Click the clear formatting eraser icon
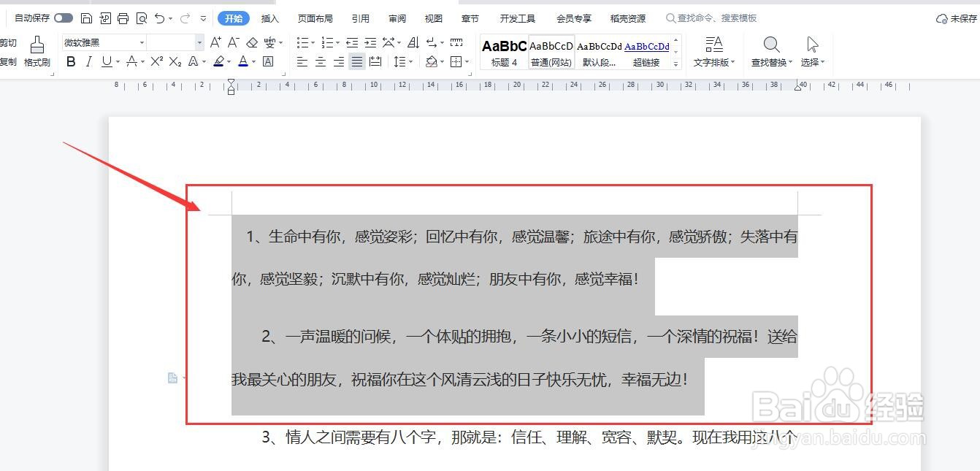Screen dimensions: 980x471 [x=252, y=42]
